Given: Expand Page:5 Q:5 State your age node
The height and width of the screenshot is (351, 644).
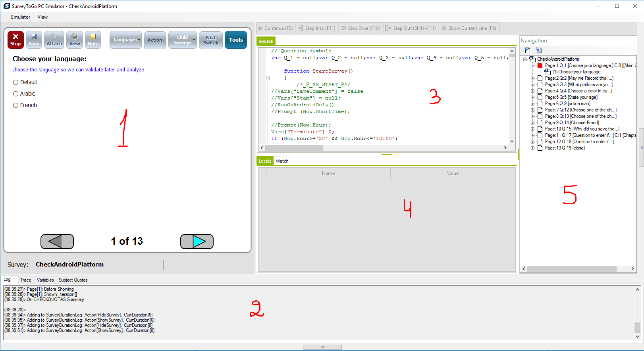Looking at the screenshot, I should (x=533, y=97).
